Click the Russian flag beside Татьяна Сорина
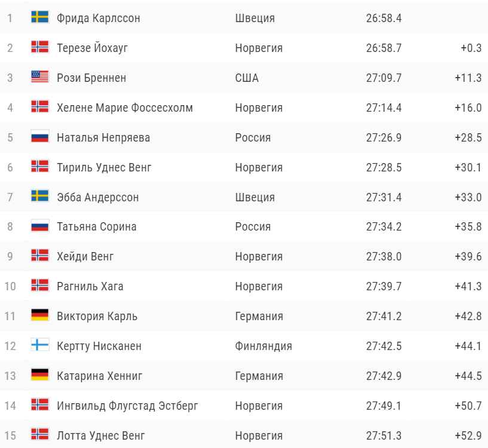Image resolution: width=488 pixels, height=448 pixels. tap(40, 226)
